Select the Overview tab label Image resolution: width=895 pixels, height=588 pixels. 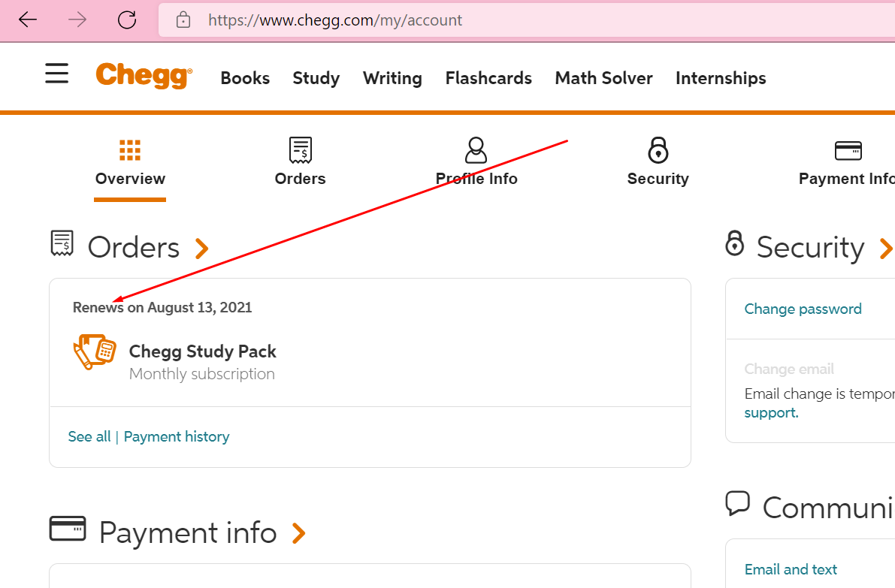coord(130,179)
